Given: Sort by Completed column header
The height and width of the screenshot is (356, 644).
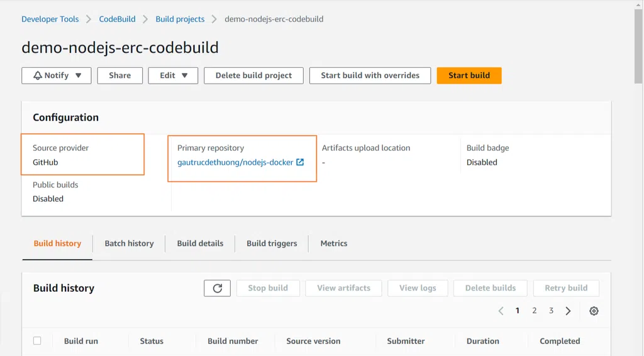Looking at the screenshot, I should [560, 341].
